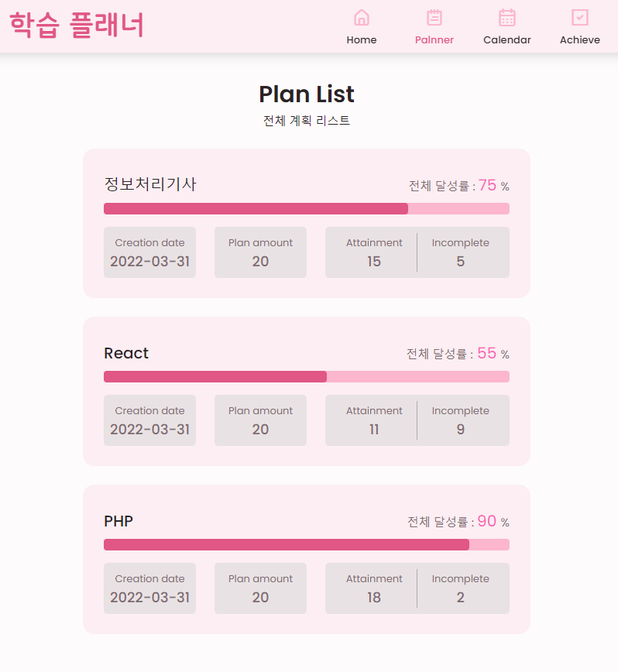This screenshot has height=672, width=618.
Task: Click React's creation date 2022-03-31 box
Action: (x=149, y=420)
